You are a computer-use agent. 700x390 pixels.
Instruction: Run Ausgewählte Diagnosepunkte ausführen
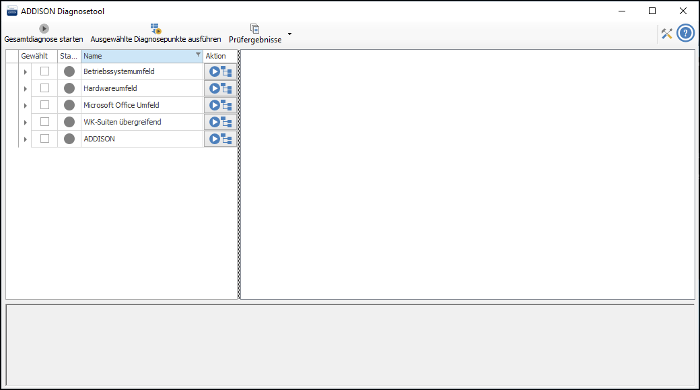coord(155,34)
